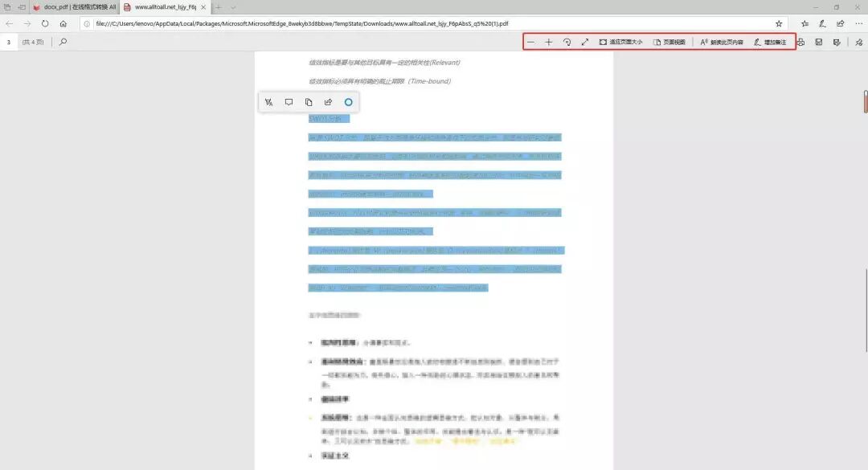The width and height of the screenshot is (868, 470).
Task: Copy the selected text from the floating toolbar
Action: pyautogui.click(x=309, y=102)
